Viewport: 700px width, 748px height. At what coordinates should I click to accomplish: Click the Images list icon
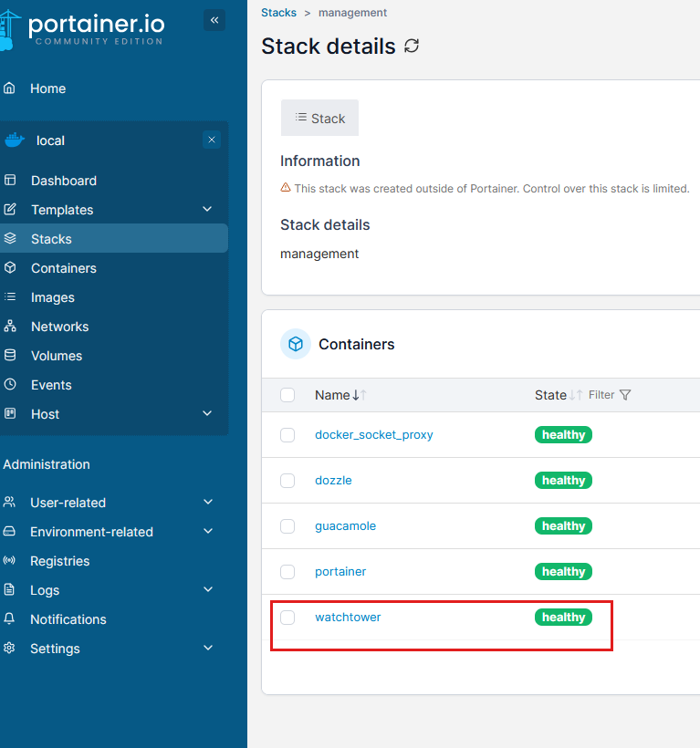tap(10, 297)
